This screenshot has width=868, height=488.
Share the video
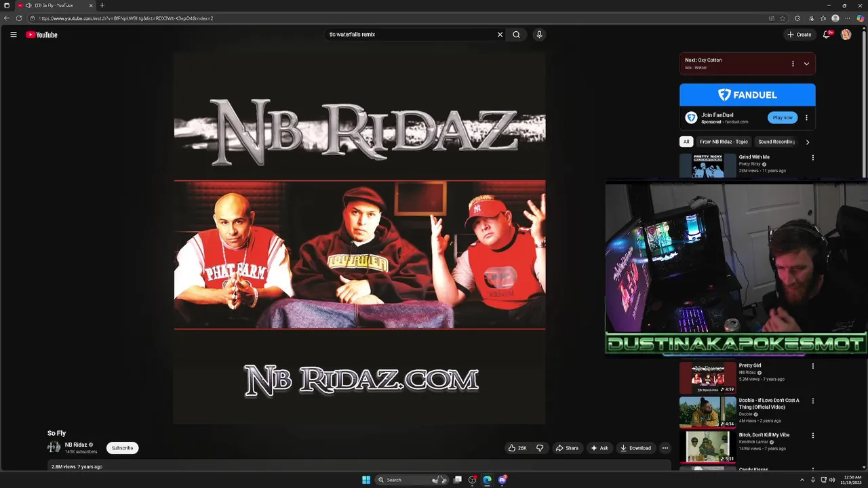coord(567,448)
